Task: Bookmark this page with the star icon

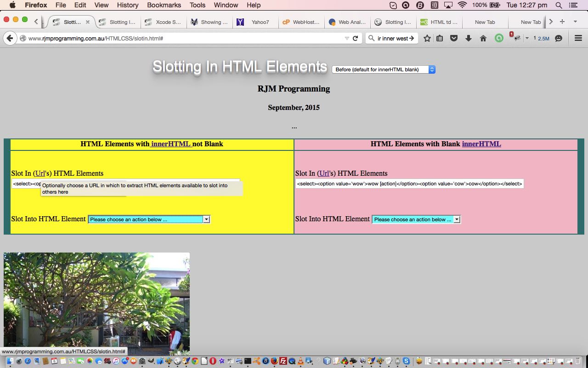Action: point(427,38)
